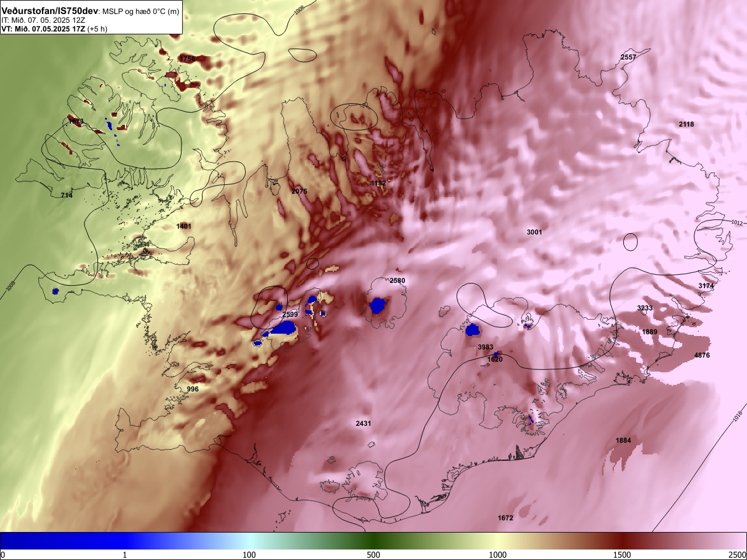Screen dimensions: 747x560
Task: Click the map value 2580
Action: [x=397, y=281]
